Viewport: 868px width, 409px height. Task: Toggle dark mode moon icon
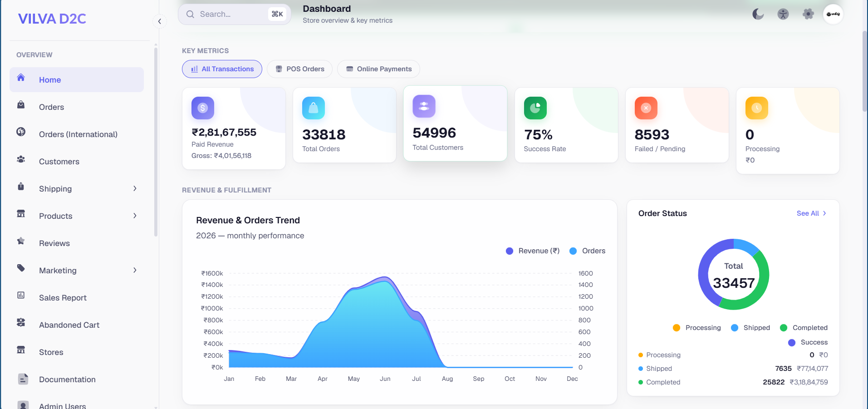(x=758, y=14)
